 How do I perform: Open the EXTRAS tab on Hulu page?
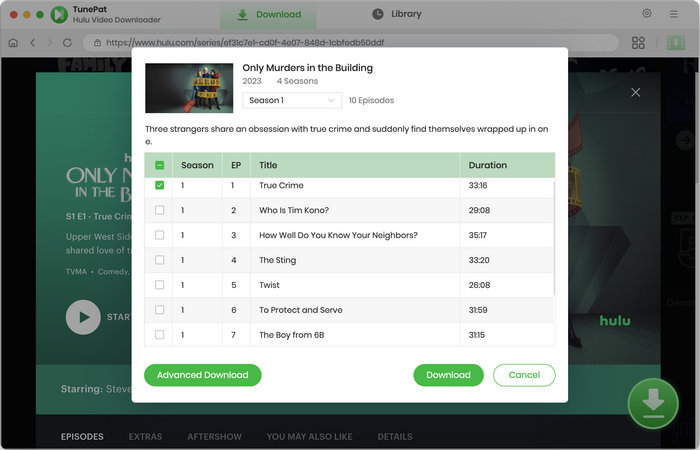(x=145, y=437)
